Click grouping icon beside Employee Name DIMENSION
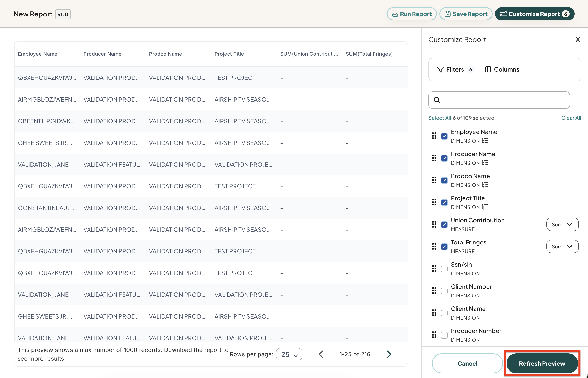This screenshot has height=378, width=588. point(485,141)
